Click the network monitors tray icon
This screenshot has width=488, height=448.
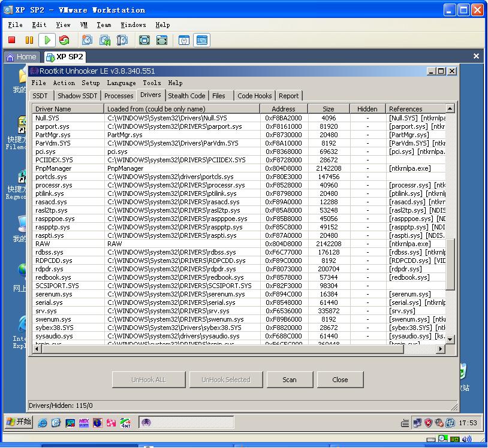coord(417,423)
